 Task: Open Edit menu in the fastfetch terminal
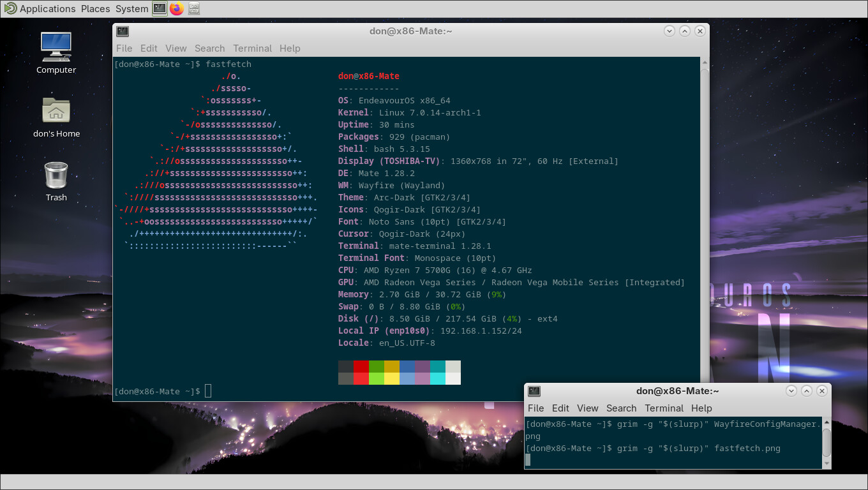(x=149, y=48)
